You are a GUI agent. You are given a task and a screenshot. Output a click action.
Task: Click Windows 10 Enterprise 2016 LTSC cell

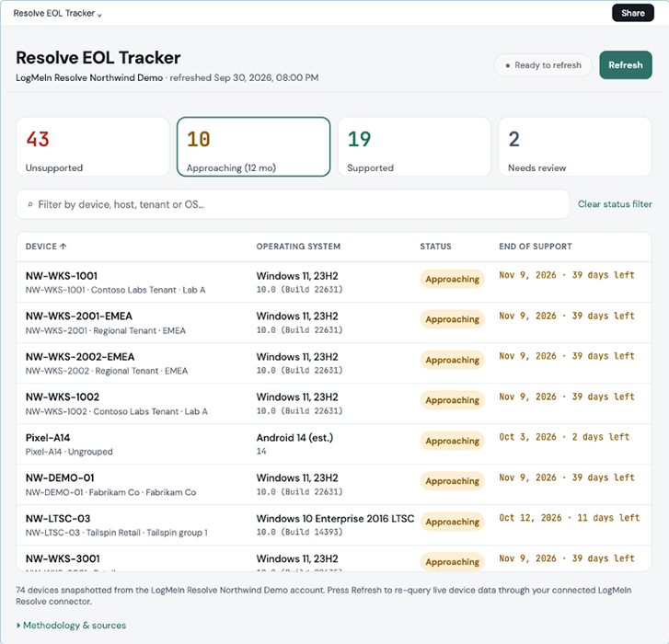(335, 519)
